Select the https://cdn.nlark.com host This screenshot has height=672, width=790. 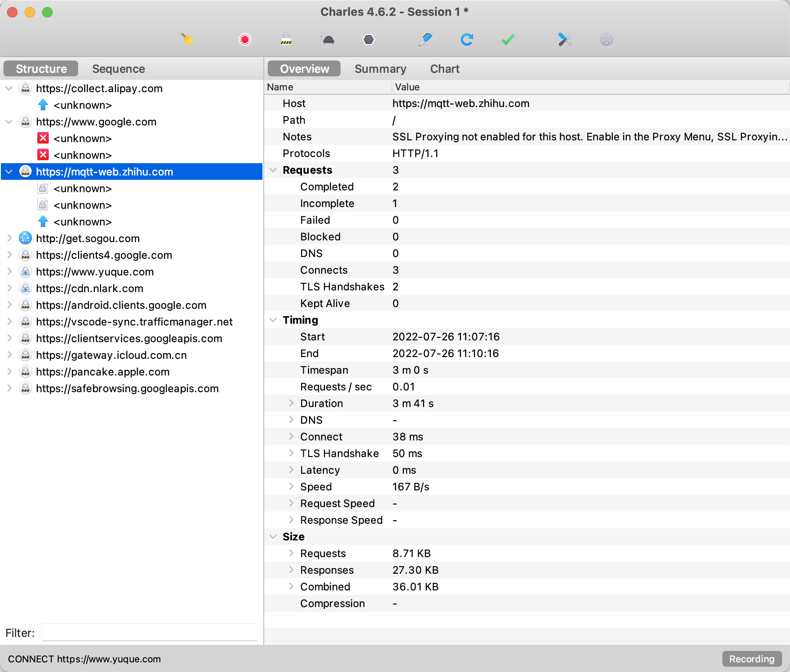(90, 289)
